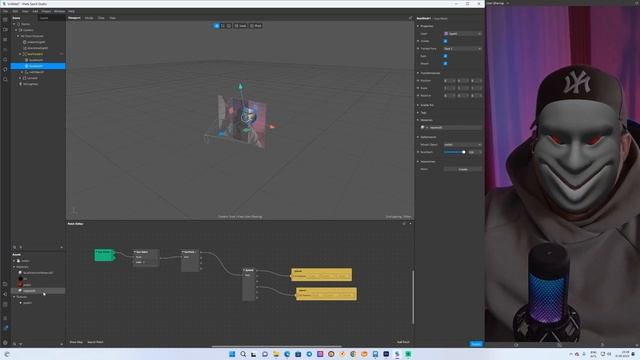Click the speaker icon in lower left toolbar

coord(5,294)
